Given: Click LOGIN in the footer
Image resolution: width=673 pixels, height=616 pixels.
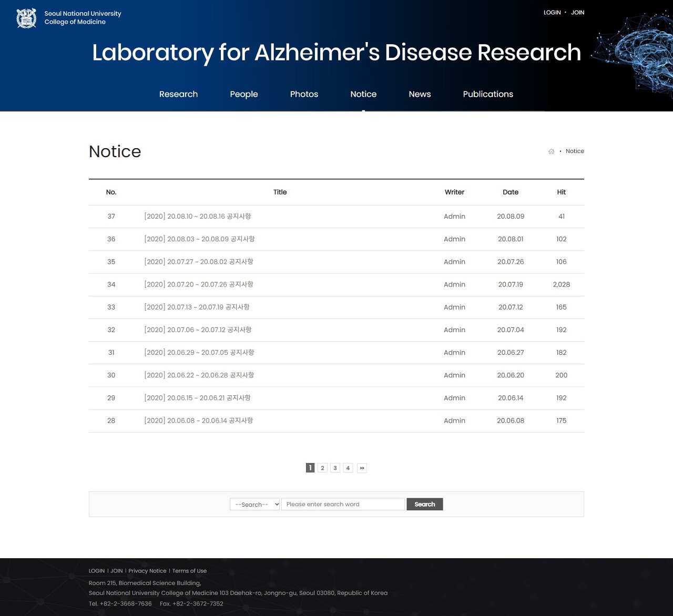Looking at the screenshot, I should [x=97, y=571].
